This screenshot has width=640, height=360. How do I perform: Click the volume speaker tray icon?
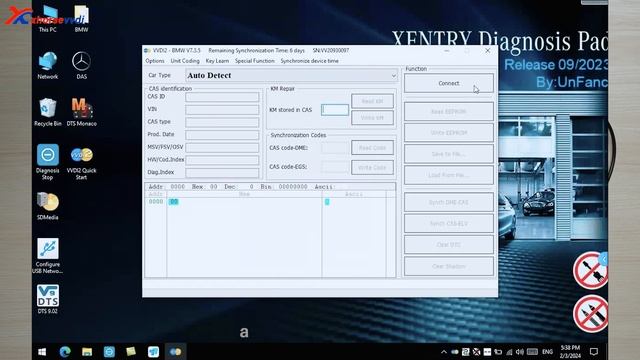pyautogui.click(x=520, y=352)
